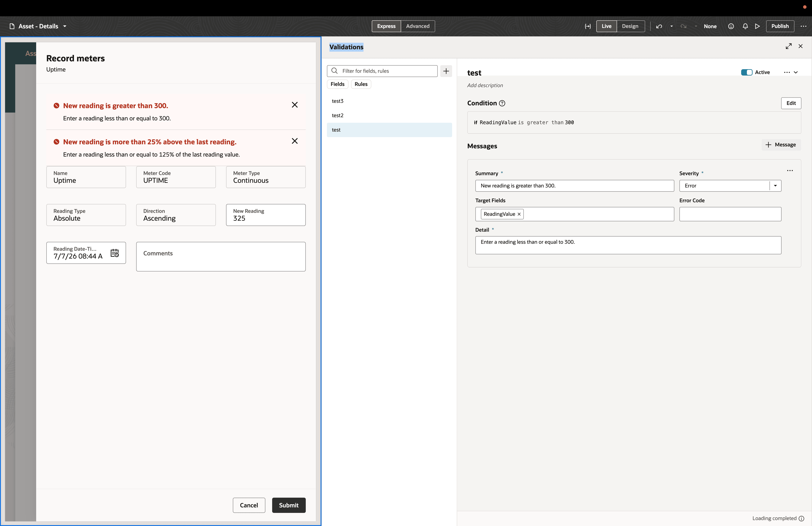This screenshot has width=812, height=526.
Task: Select the test rule in the list
Action: 389,130
